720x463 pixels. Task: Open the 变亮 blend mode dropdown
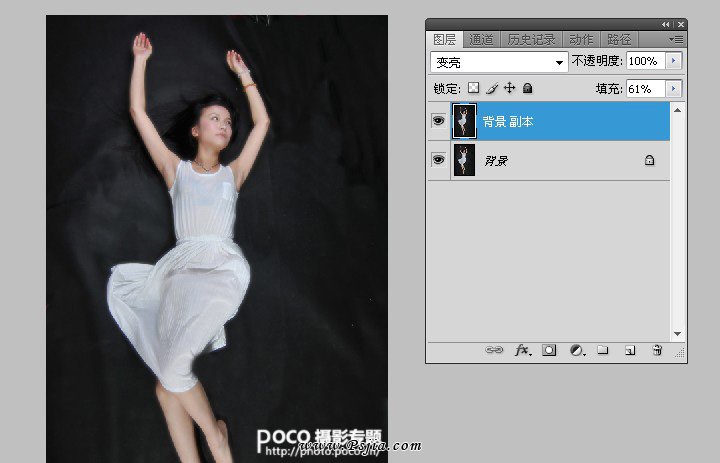[x=499, y=62]
